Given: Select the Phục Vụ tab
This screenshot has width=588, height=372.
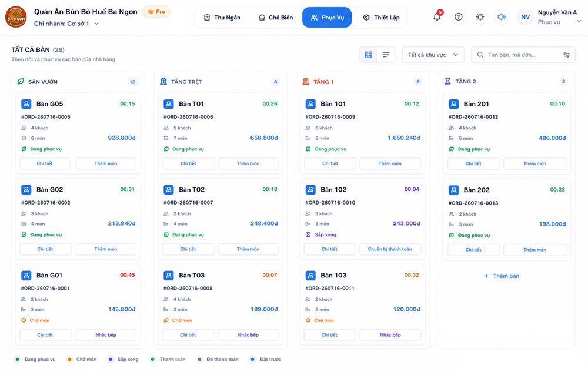Looking at the screenshot, I should (327, 18).
